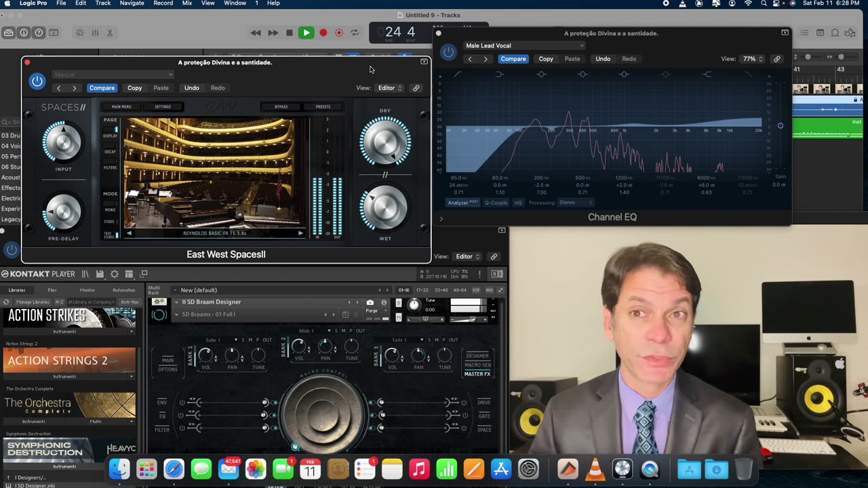Toggle HQ mode in Channel EQ
This screenshot has width=868, height=488.
tap(518, 203)
